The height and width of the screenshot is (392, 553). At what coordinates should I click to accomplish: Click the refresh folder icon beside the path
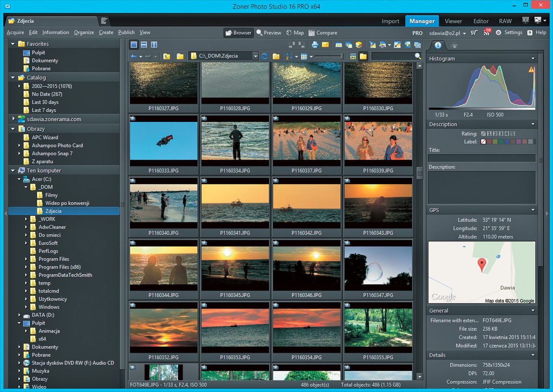coord(265,56)
